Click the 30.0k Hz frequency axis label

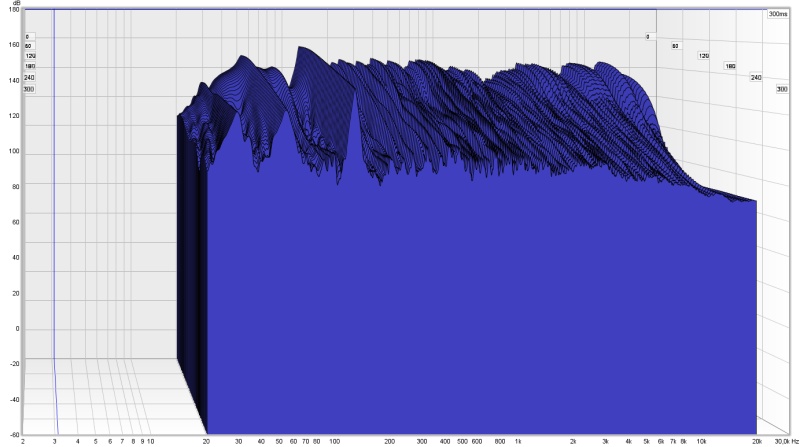(784, 440)
